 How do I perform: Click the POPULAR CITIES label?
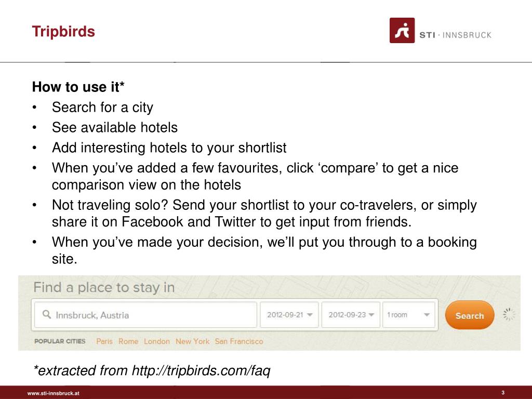pyautogui.click(x=60, y=341)
